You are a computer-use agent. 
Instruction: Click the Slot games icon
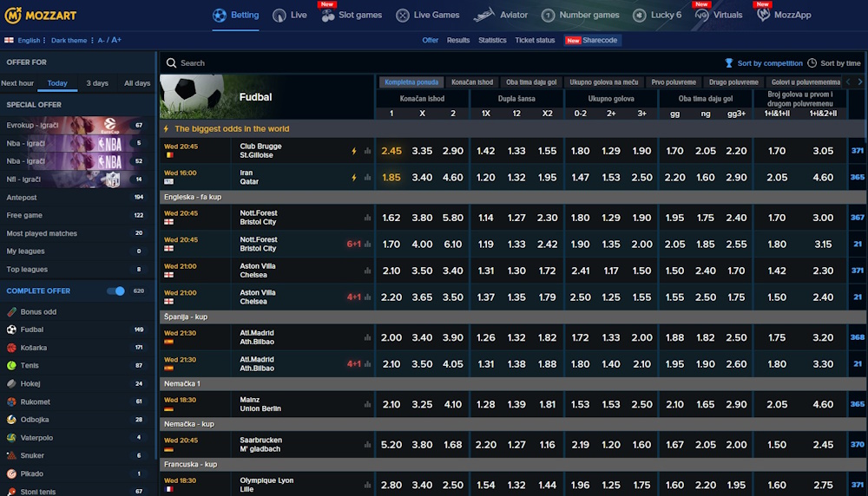click(x=328, y=16)
